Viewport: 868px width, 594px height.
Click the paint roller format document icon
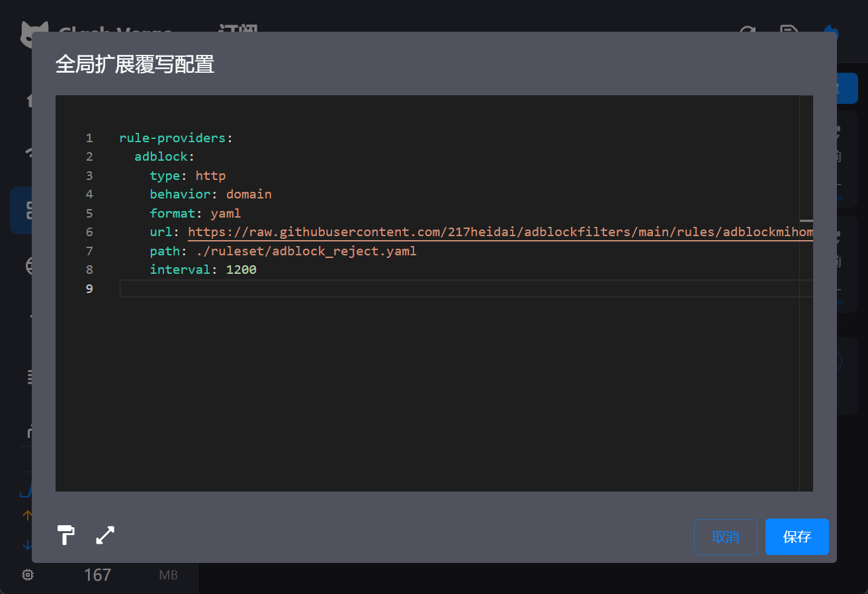point(65,534)
